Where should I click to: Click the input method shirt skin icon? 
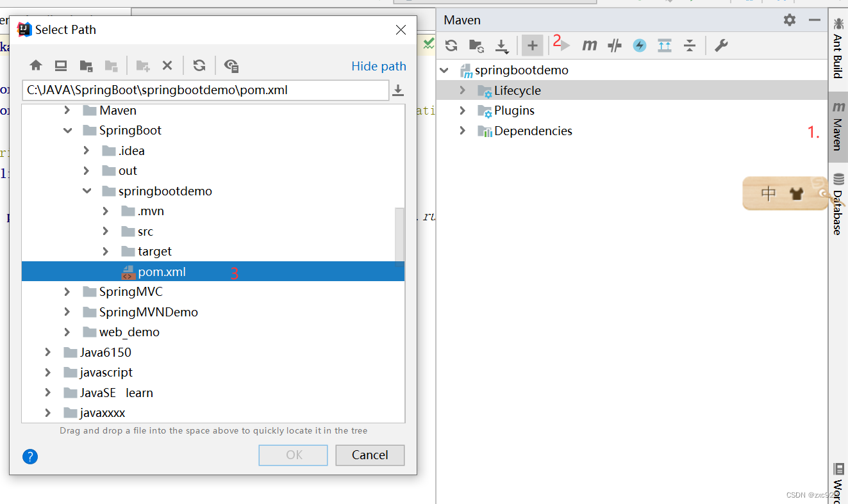click(796, 193)
